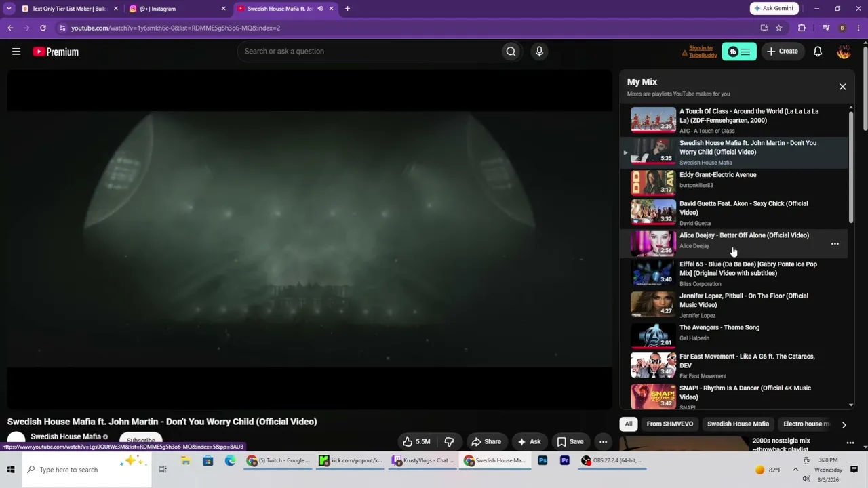Viewport: 868px width, 488px height.
Task: Play Eiffel 65 Blue (Da Ba Dee)
Action: (x=734, y=273)
